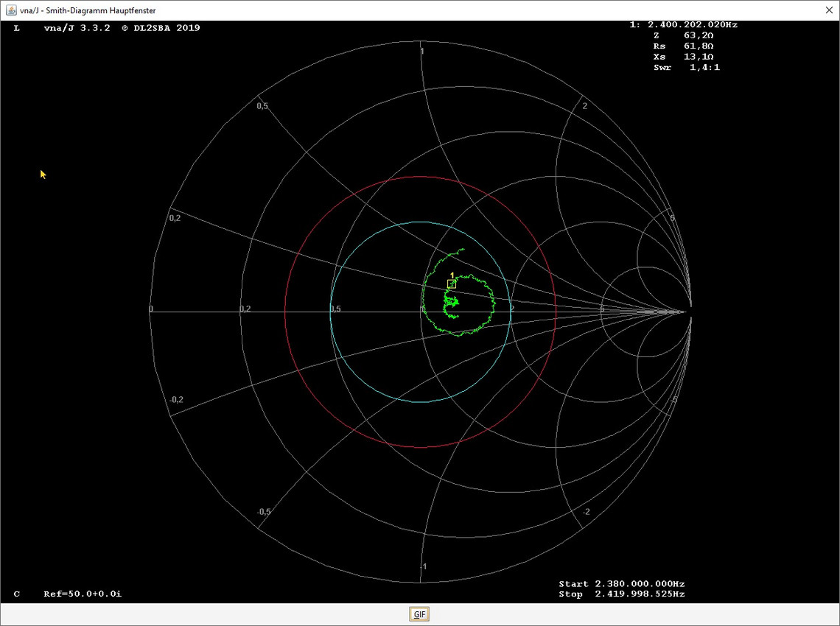Click the vna/J Java icon in title bar
The height and width of the screenshot is (626, 840).
pyautogui.click(x=11, y=10)
